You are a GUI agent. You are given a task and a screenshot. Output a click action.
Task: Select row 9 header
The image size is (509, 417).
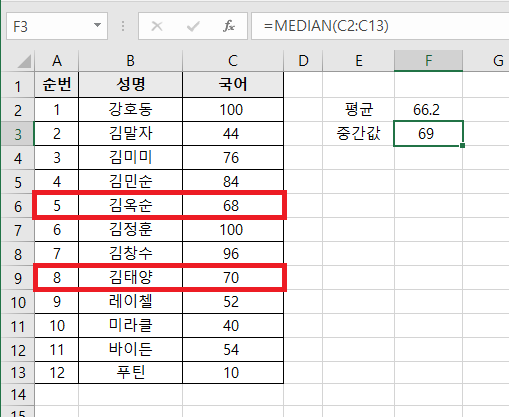click(18, 278)
